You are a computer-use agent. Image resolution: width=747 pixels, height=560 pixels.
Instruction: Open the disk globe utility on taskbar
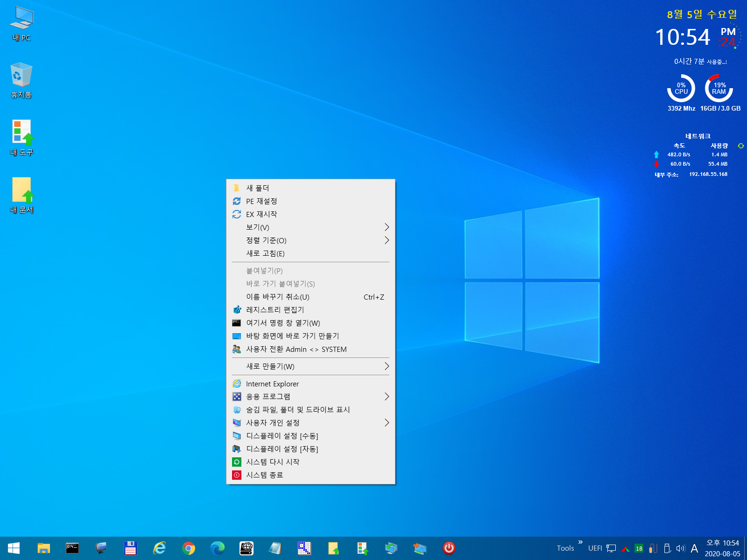click(x=247, y=548)
